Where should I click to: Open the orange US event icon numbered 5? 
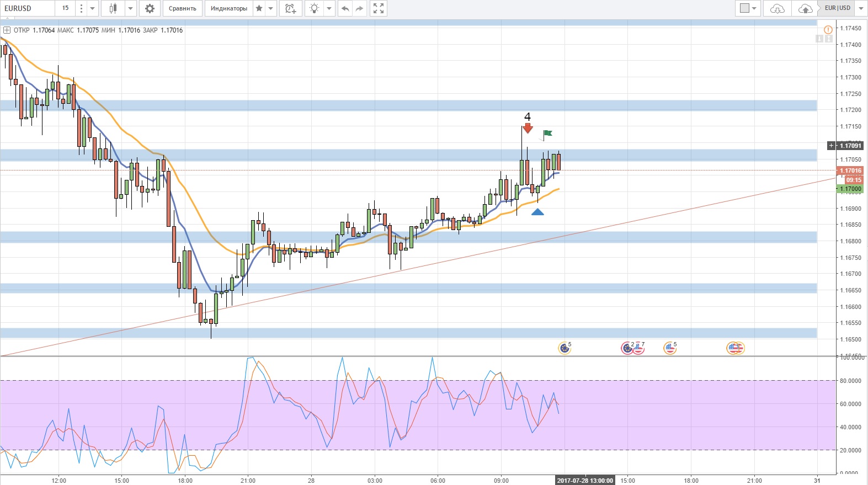point(670,348)
